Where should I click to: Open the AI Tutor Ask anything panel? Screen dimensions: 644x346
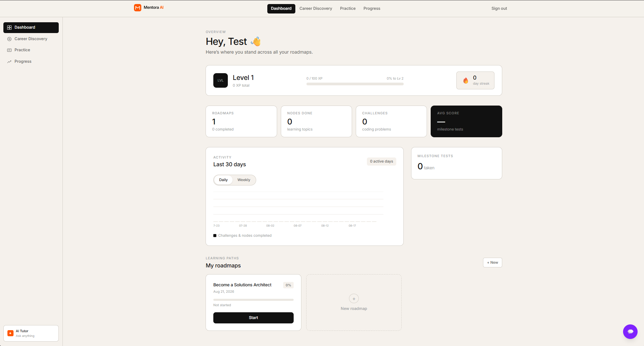31,334
